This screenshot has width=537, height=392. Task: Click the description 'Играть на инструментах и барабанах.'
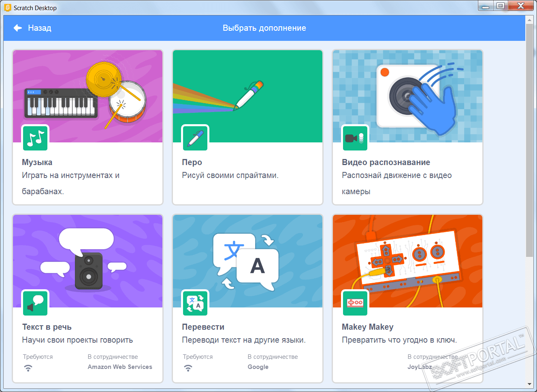tap(71, 183)
